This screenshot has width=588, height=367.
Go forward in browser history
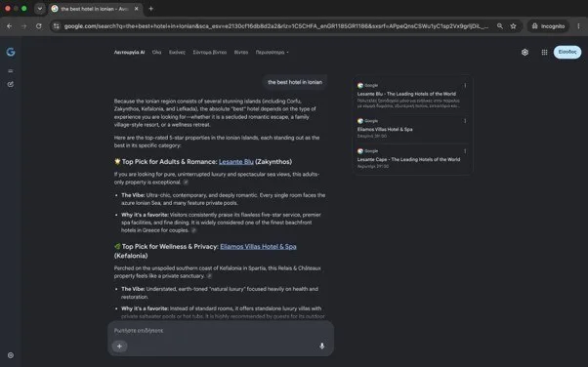click(24, 26)
